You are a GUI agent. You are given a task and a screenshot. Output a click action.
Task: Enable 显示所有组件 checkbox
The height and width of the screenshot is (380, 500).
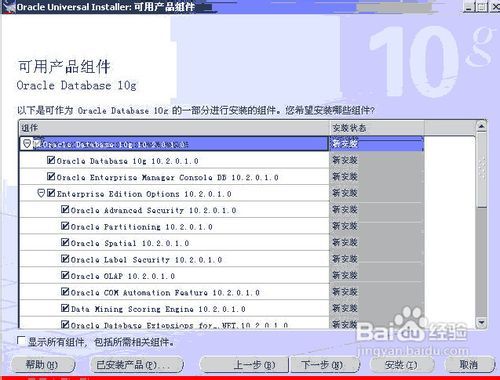click(x=21, y=341)
